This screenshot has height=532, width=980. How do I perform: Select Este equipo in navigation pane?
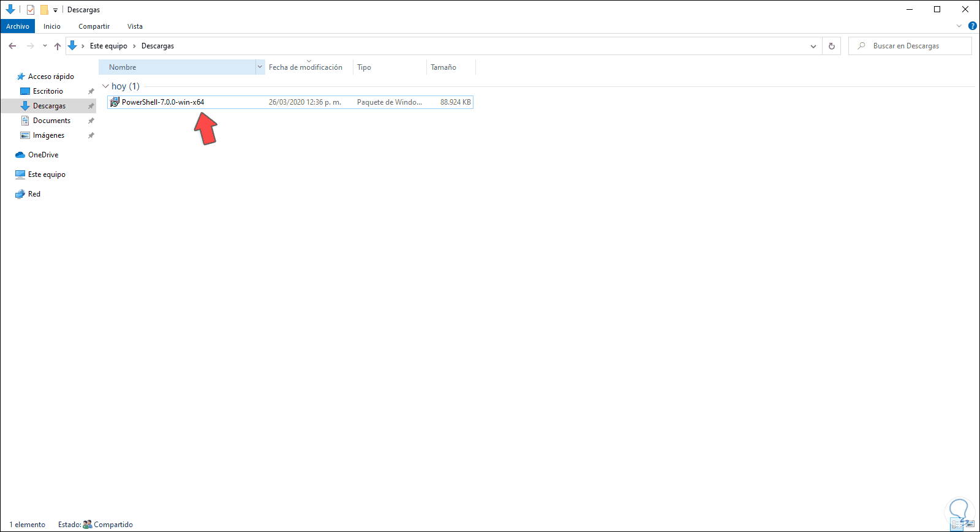point(47,174)
